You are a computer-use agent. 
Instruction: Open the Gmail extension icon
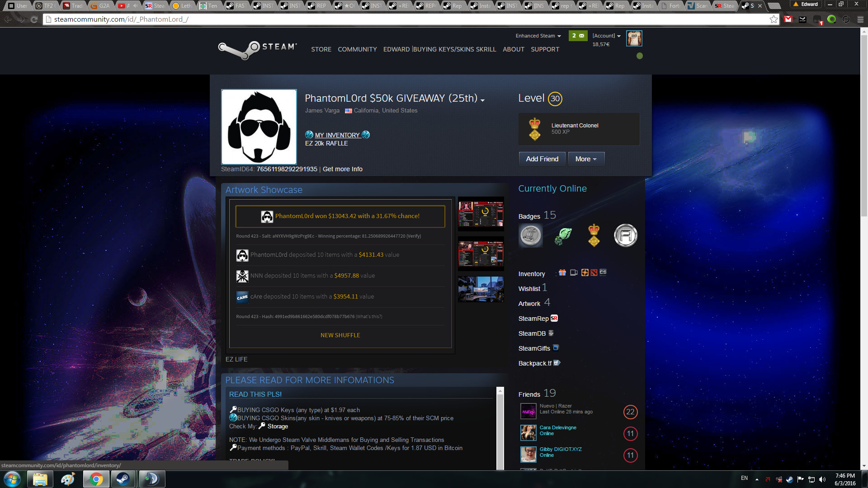point(788,19)
